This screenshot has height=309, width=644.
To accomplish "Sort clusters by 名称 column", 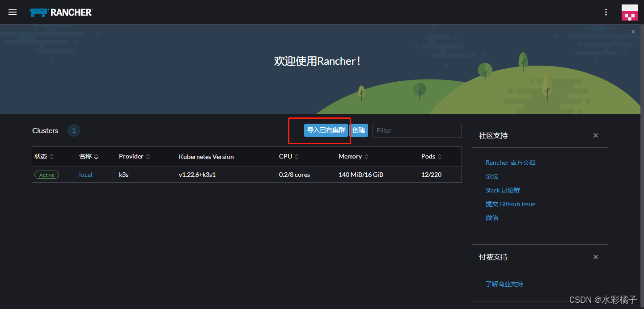I will tap(89, 156).
